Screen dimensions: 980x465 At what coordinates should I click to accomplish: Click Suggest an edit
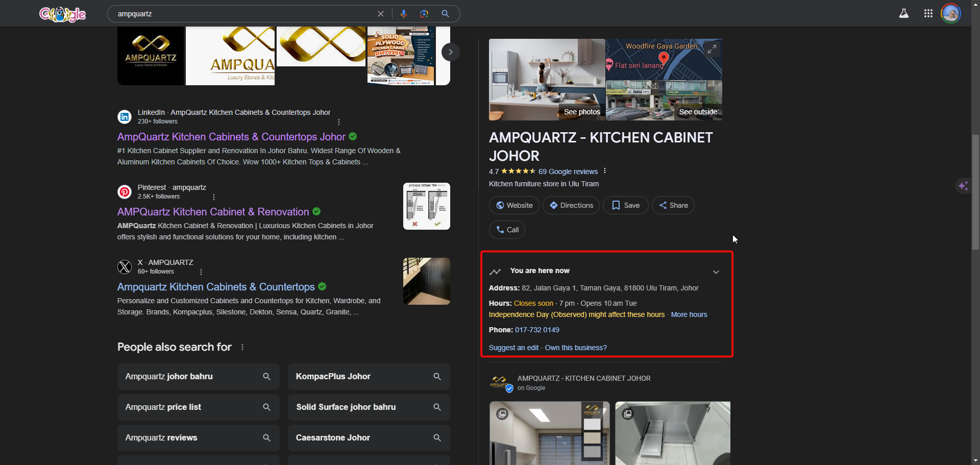pyautogui.click(x=513, y=348)
